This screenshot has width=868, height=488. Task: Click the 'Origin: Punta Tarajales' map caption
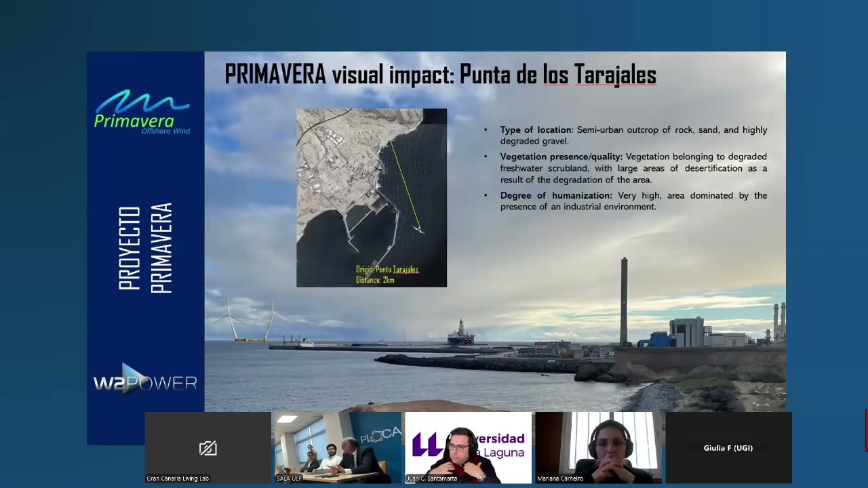coord(387,270)
